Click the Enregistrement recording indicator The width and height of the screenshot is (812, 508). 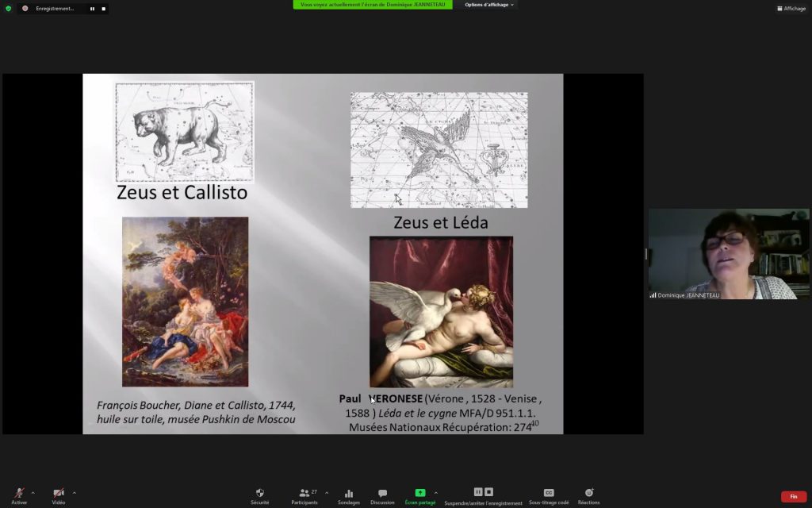point(49,8)
